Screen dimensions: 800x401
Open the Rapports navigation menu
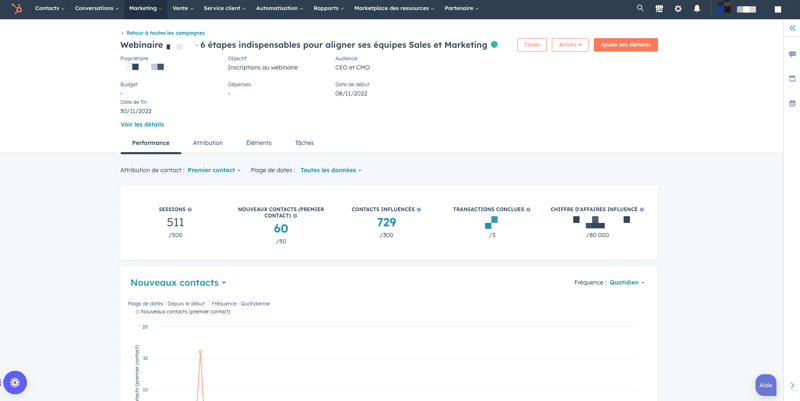pyautogui.click(x=329, y=9)
